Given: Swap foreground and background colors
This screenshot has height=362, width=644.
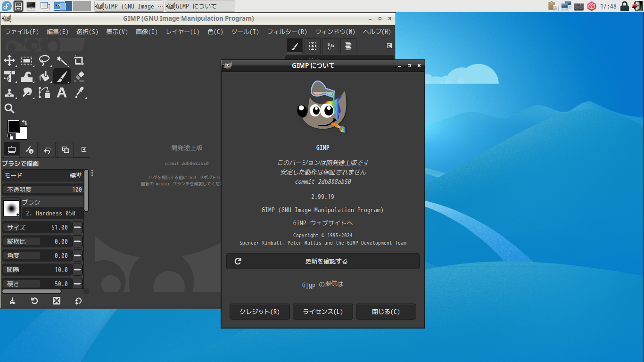Looking at the screenshot, I should [25, 123].
